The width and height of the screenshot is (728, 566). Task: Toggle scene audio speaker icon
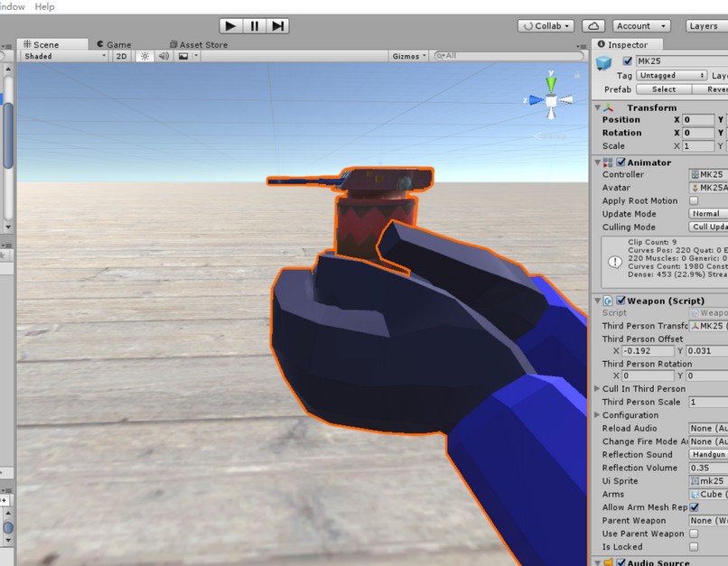[x=163, y=56]
